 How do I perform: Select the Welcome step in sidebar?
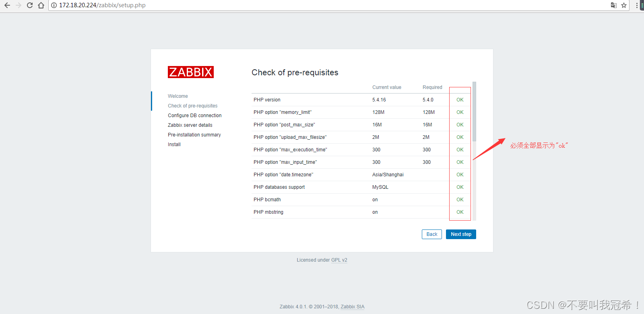[178, 96]
